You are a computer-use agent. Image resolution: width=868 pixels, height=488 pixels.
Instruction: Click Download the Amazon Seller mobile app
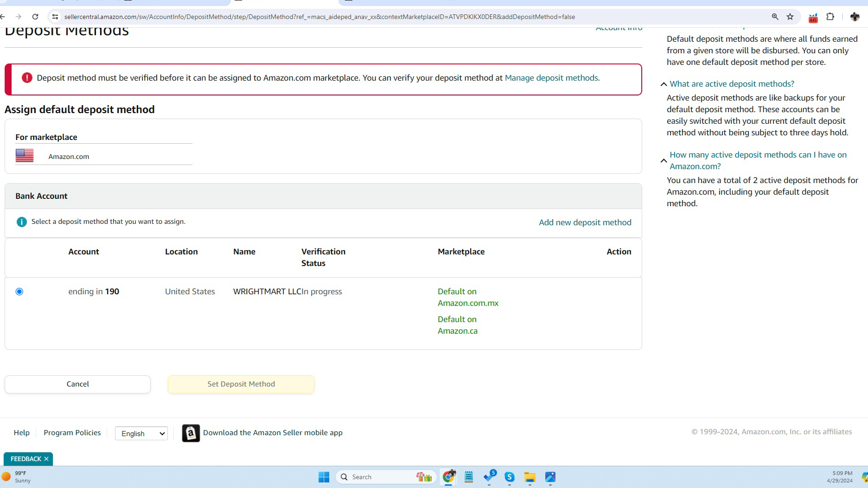coord(273,433)
